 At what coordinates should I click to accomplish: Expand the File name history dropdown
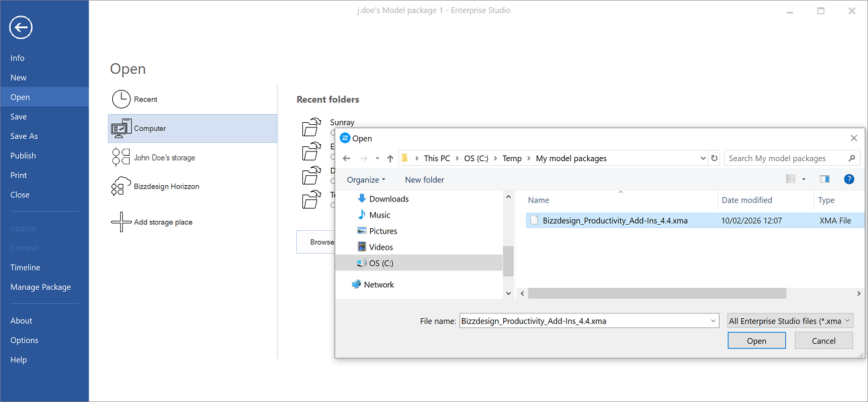click(x=713, y=321)
